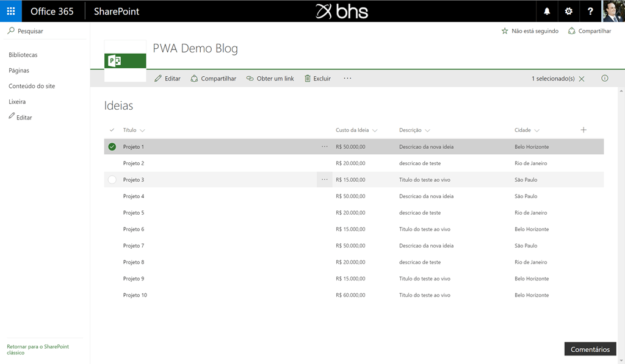Click the Comentários button
Image resolution: width=625 pixels, height=364 pixels.
pyautogui.click(x=590, y=349)
